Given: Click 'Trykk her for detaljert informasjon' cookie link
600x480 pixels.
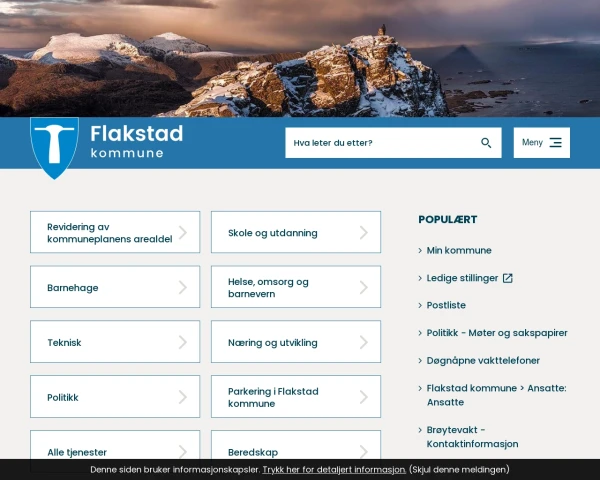Looking at the screenshot, I should tap(334, 470).
